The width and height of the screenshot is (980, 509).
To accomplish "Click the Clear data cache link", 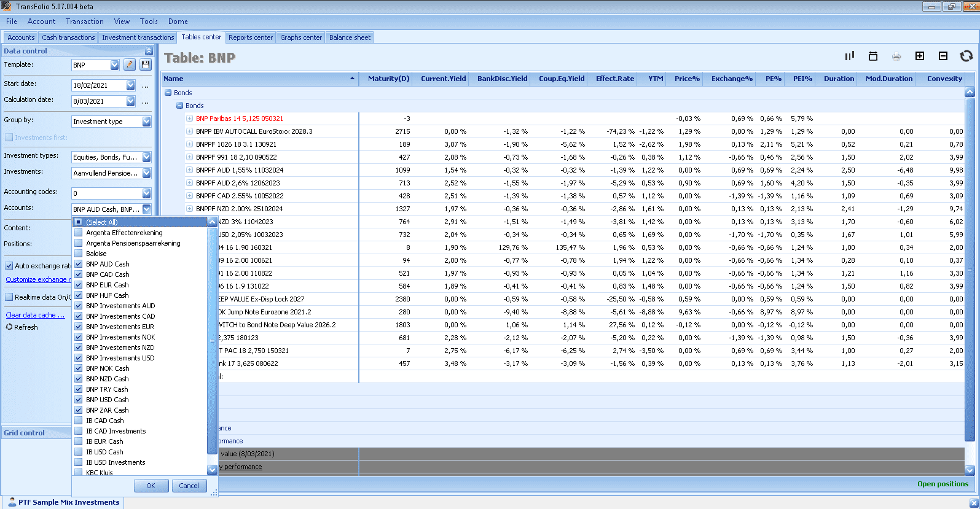I will tap(34, 315).
